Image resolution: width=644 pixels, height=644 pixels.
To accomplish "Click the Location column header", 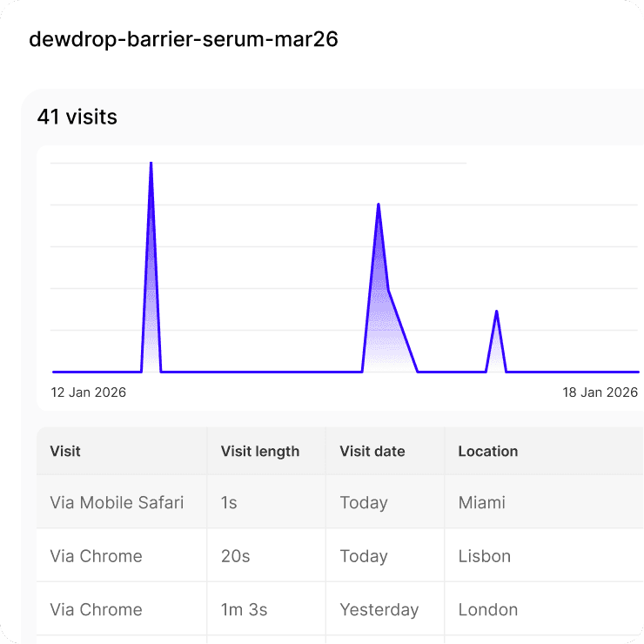I will (544, 451).
